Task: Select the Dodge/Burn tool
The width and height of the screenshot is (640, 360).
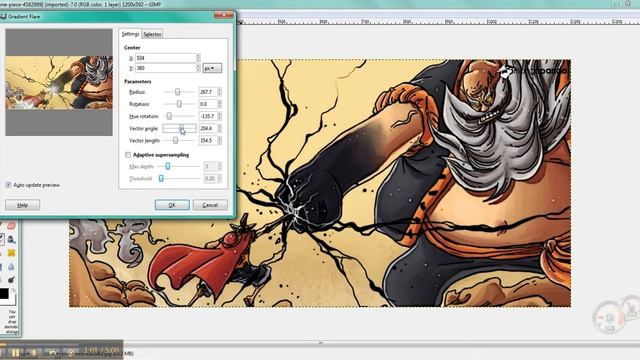Action: (x=11, y=280)
